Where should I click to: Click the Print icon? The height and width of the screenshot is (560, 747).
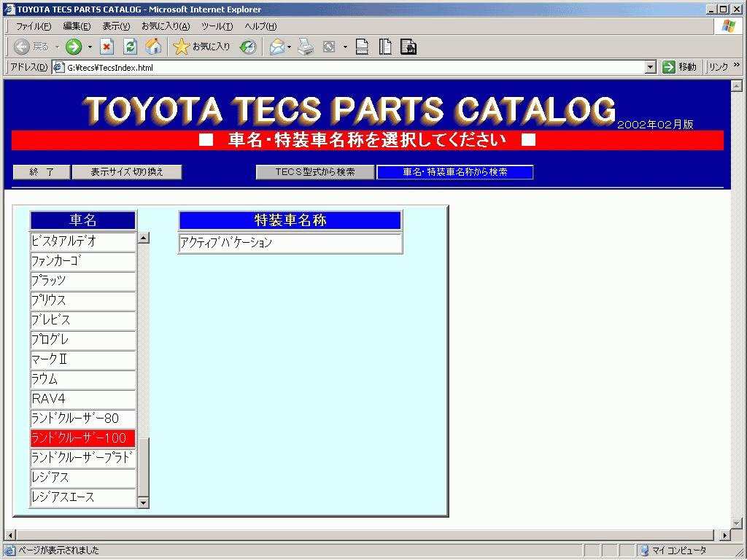tap(306, 47)
